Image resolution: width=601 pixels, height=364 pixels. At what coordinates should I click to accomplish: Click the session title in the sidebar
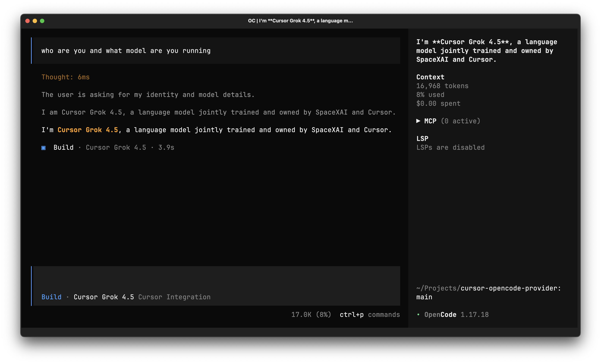pyautogui.click(x=487, y=51)
